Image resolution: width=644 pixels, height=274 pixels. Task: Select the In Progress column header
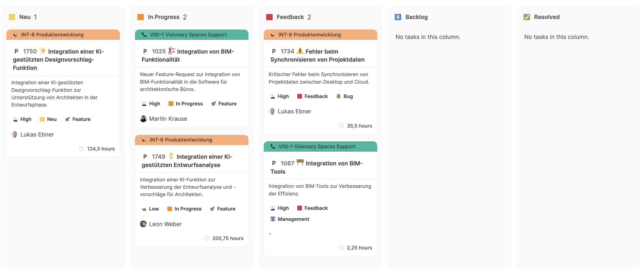pyautogui.click(x=163, y=17)
